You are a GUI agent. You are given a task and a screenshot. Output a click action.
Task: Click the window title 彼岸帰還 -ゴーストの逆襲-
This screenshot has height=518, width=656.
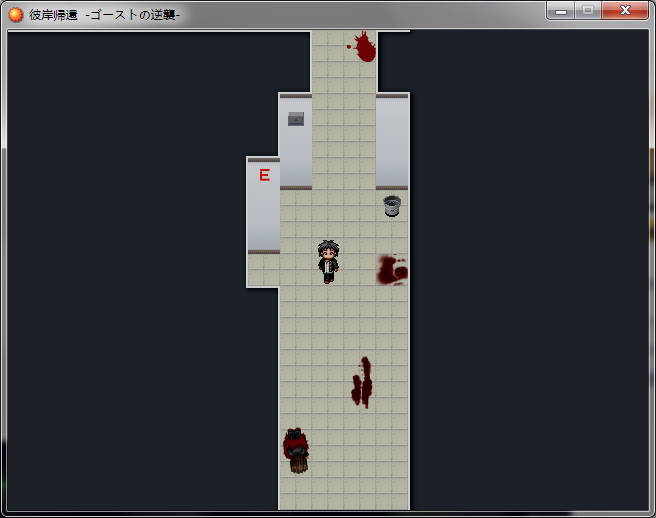[105, 15]
